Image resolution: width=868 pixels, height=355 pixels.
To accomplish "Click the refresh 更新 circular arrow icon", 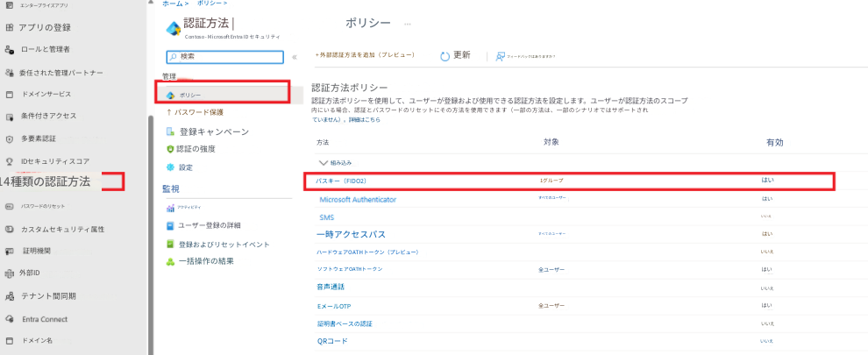I will pyautogui.click(x=445, y=56).
